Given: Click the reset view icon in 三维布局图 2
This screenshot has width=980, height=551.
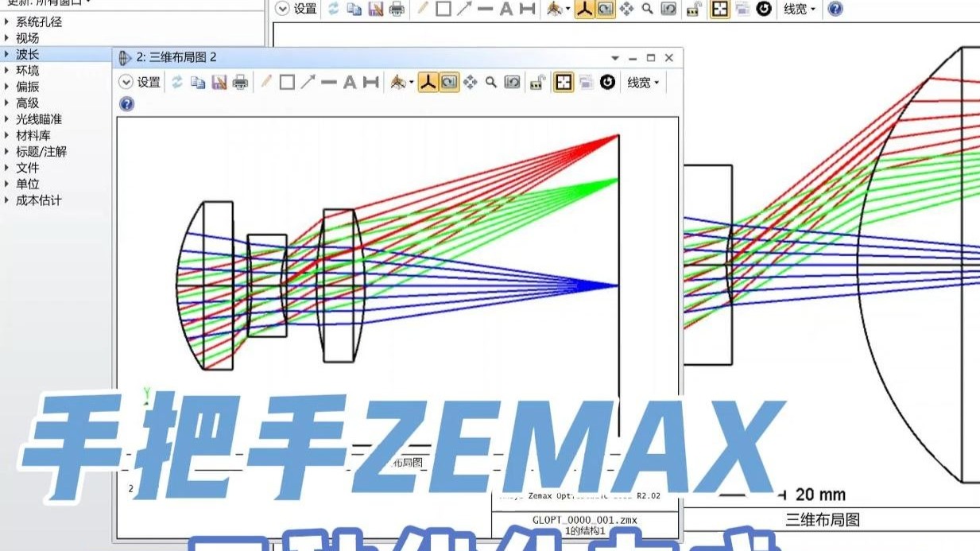Looking at the screenshot, I should tap(513, 82).
